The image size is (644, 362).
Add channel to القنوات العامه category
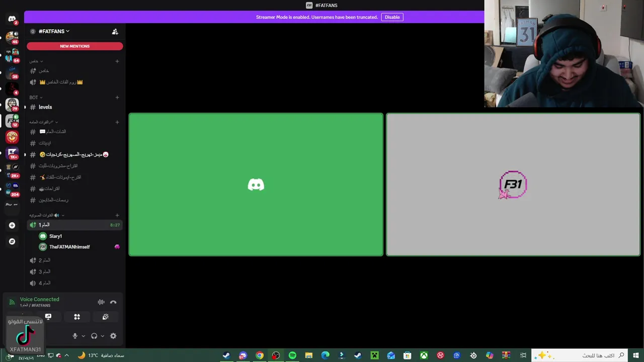point(117,122)
